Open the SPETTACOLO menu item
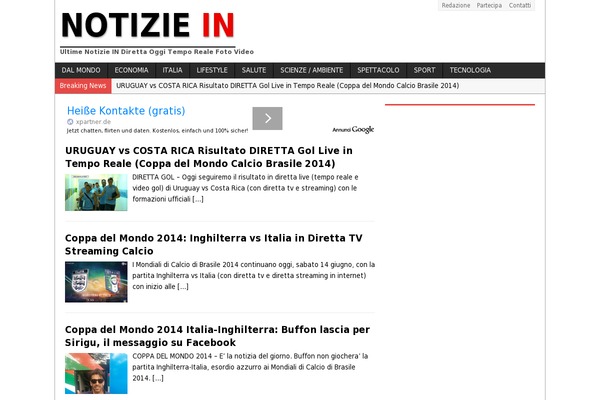 (378, 70)
